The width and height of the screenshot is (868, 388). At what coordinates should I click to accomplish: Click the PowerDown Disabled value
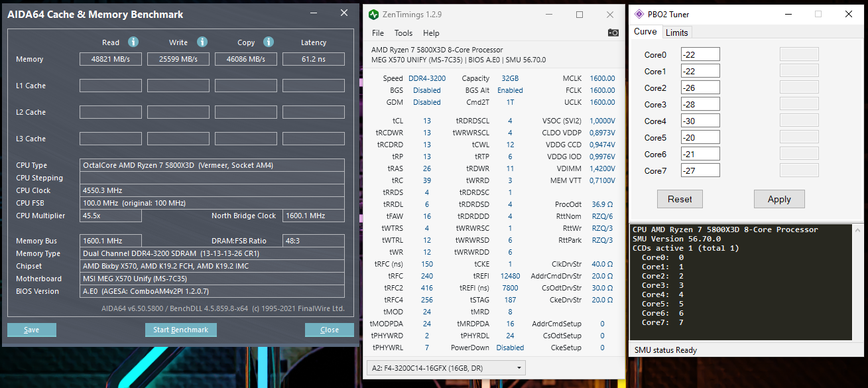click(x=510, y=348)
